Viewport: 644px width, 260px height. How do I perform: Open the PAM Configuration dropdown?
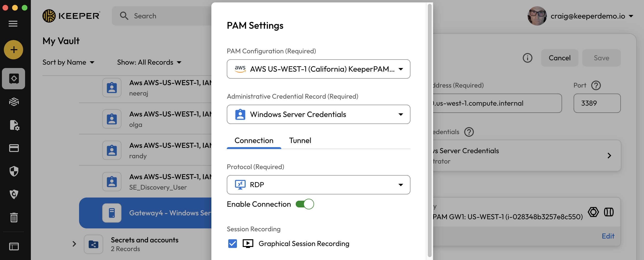pos(318,69)
